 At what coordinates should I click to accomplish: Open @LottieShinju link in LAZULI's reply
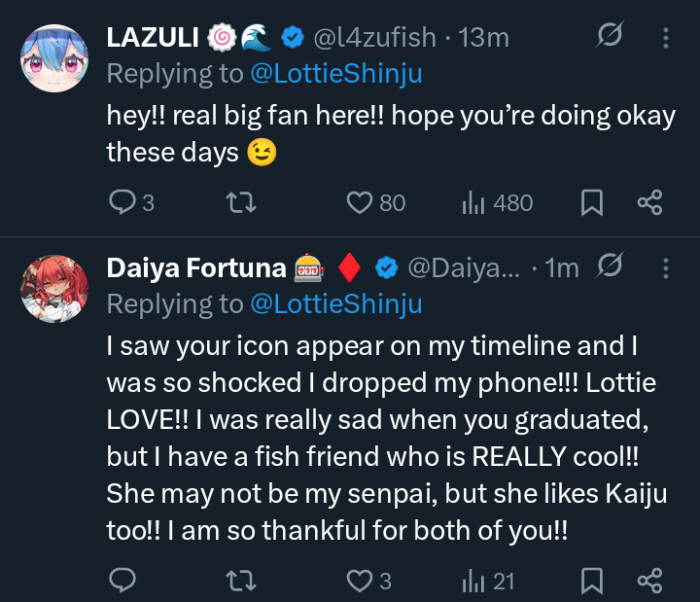coord(335,73)
